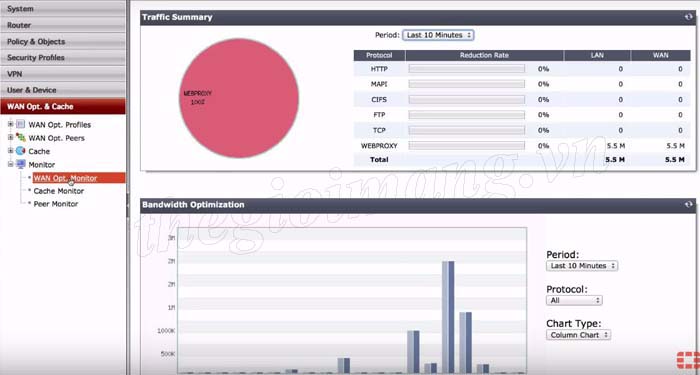The image size is (700, 375).
Task: Click the WEBPROXY pie chart slice
Action: 239,98
